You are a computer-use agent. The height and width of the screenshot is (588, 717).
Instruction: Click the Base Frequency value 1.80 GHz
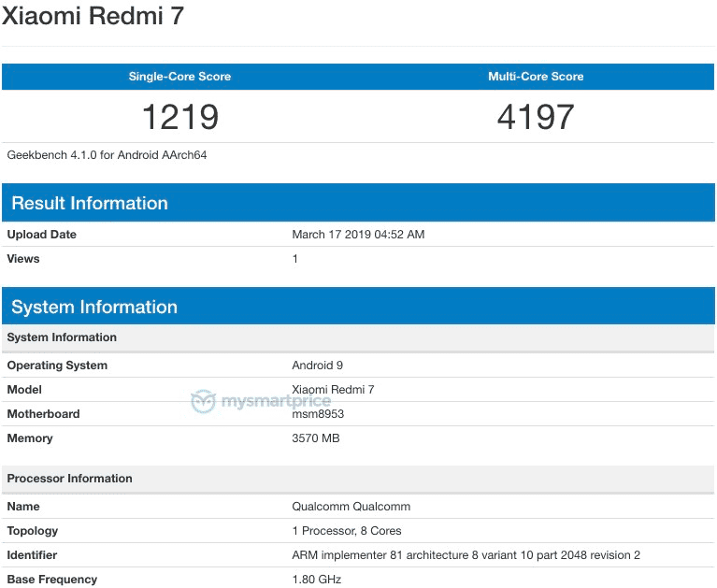pos(317,580)
